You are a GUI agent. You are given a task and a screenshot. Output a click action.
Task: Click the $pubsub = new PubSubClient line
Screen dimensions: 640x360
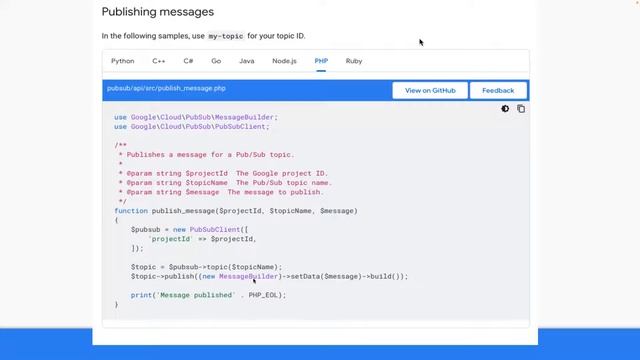[x=189, y=229]
